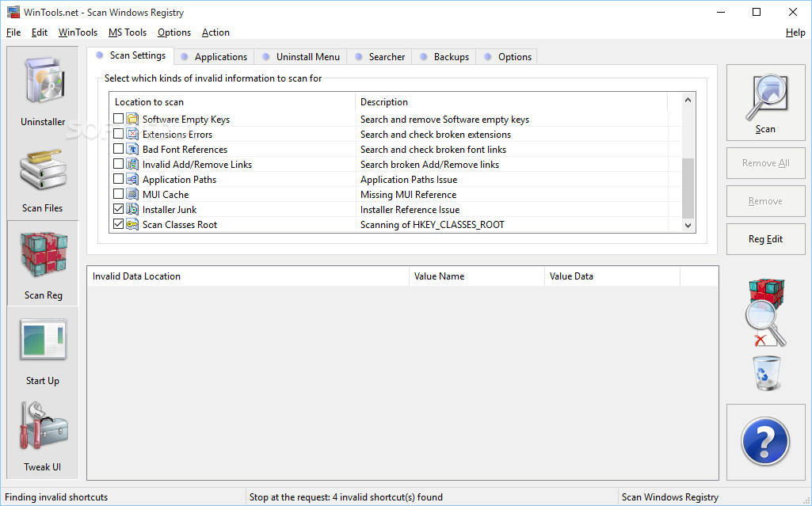Click status text 'Finding invalid shortcuts'

pos(56,497)
